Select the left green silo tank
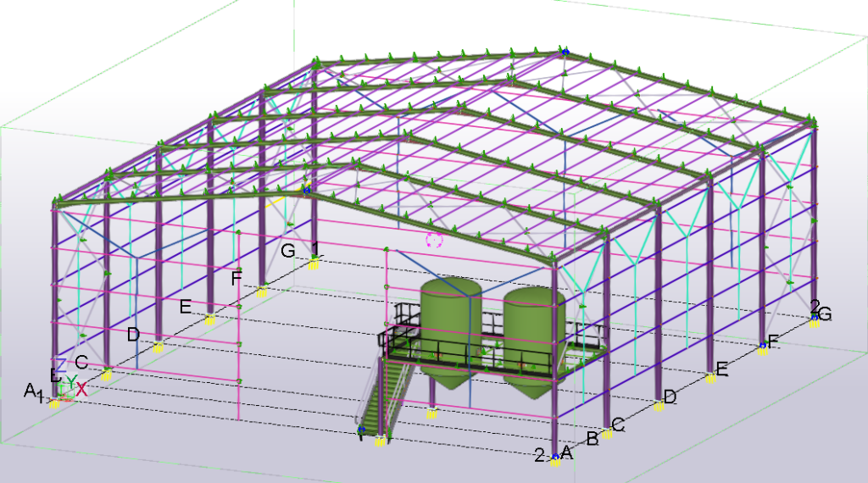The image size is (868, 483). pyautogui.click(x=449, y=332)
